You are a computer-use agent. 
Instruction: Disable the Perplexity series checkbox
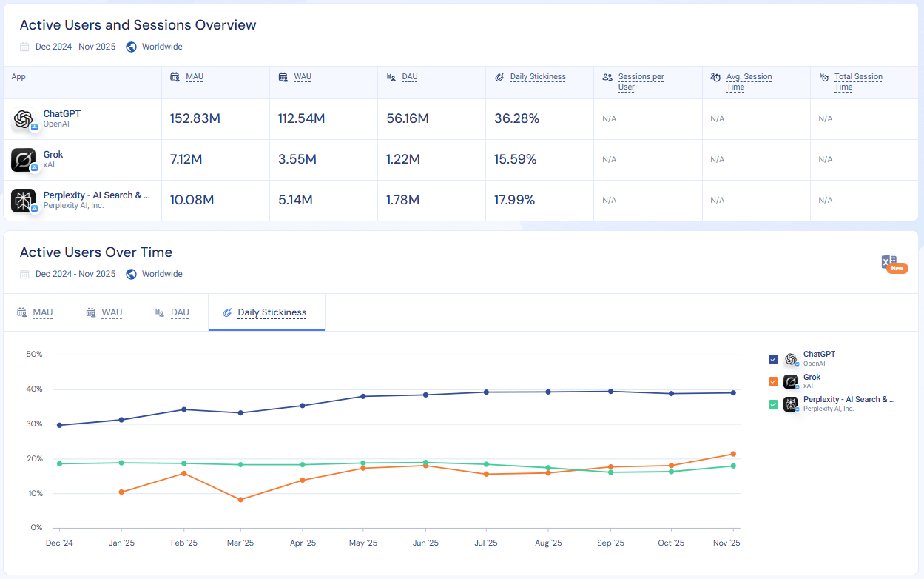[x=773, y=404]
